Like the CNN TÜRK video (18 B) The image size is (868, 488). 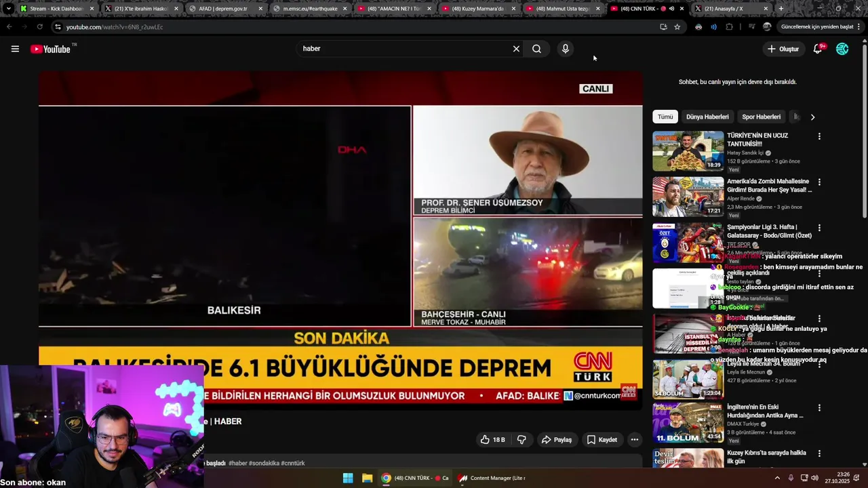coord(493,439)
